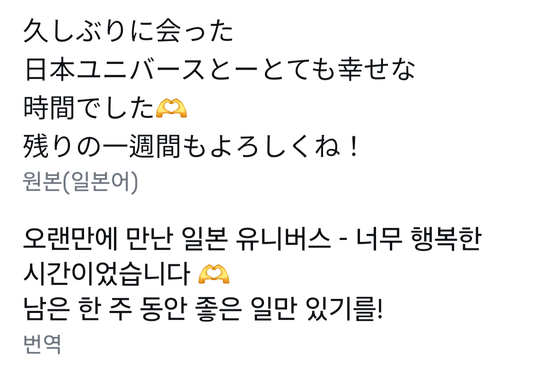Click the word 日本ユニバース
The width and height of the screenshot is (540, 392).
tap(114, 69)
